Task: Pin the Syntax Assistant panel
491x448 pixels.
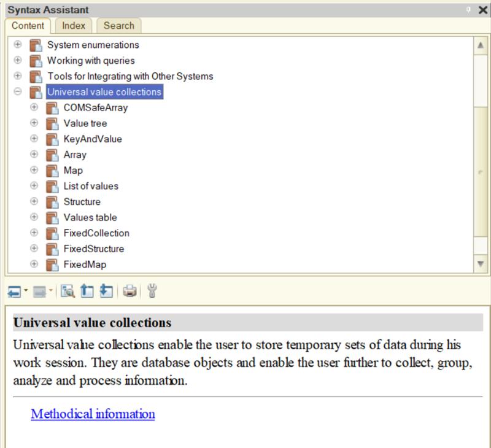Action: pos(469,9)
